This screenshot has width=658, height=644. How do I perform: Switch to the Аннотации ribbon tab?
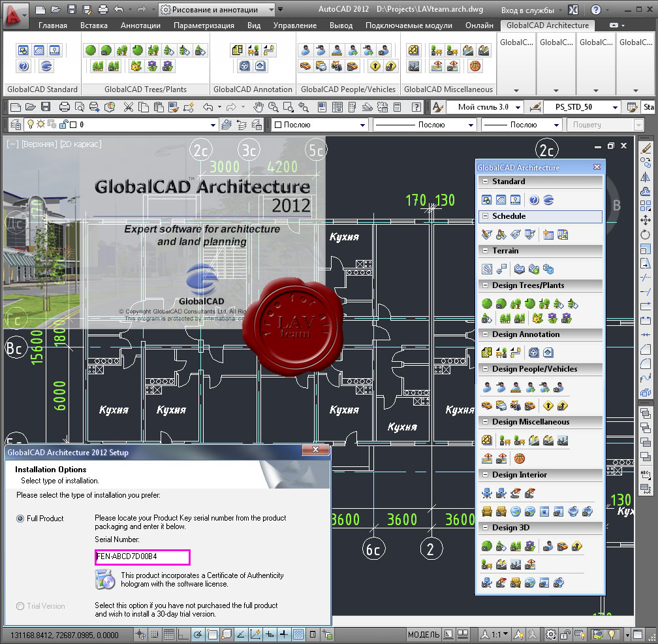click(x=140, y=25)
